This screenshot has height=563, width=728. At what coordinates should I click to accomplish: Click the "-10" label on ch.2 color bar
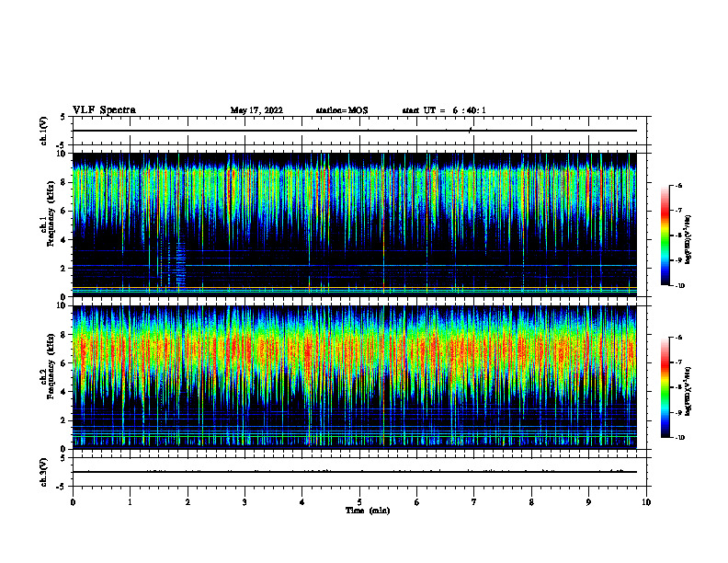pyautogui.click(x=679, y=438)
